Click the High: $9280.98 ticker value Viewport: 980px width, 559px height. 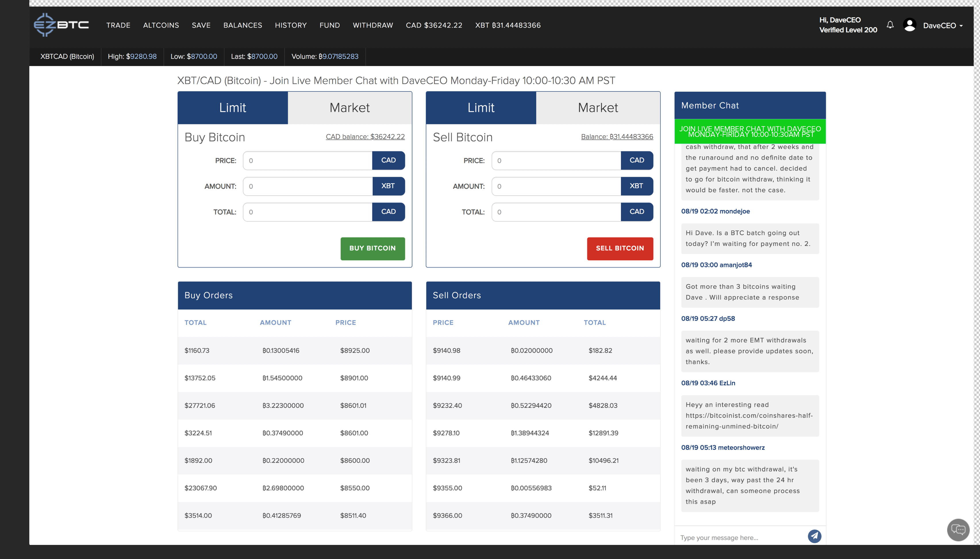point(132,56)
